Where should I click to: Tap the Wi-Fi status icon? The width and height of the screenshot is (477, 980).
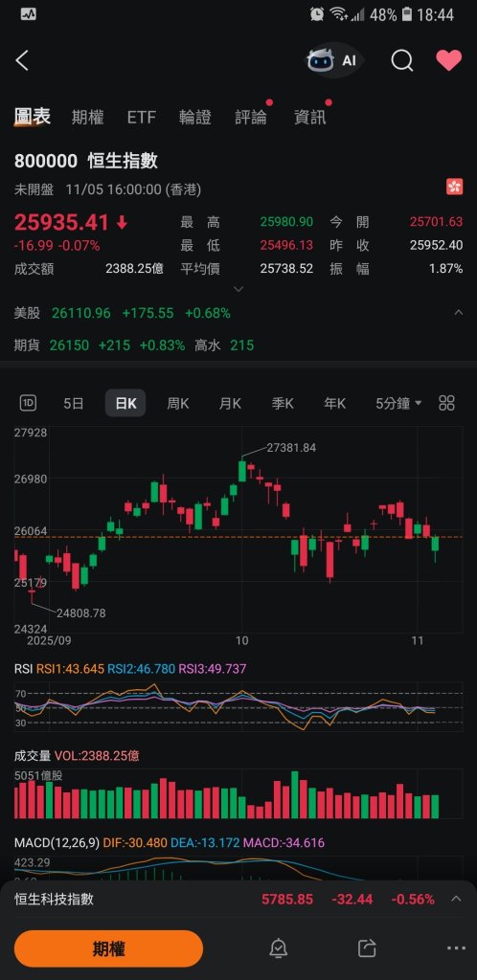(x=338, y=14)
